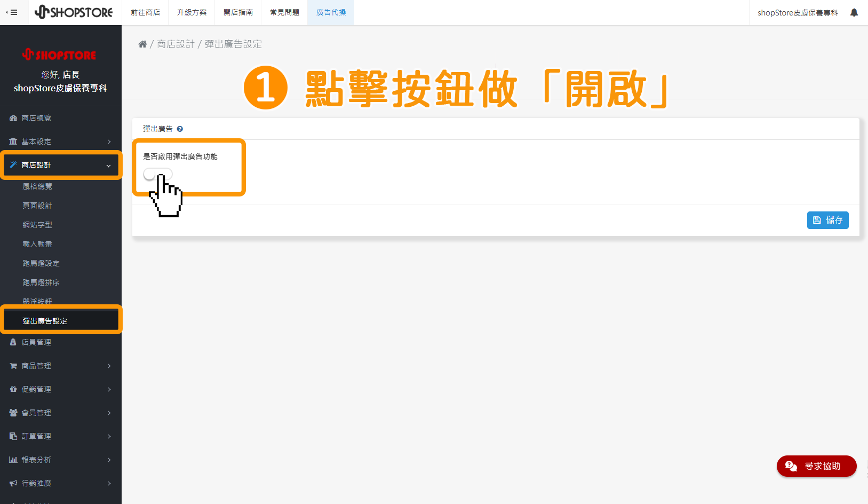Click the 訂單管理 document icon
The width and height of the screenshot is (868, 504).
pos(13,436)
